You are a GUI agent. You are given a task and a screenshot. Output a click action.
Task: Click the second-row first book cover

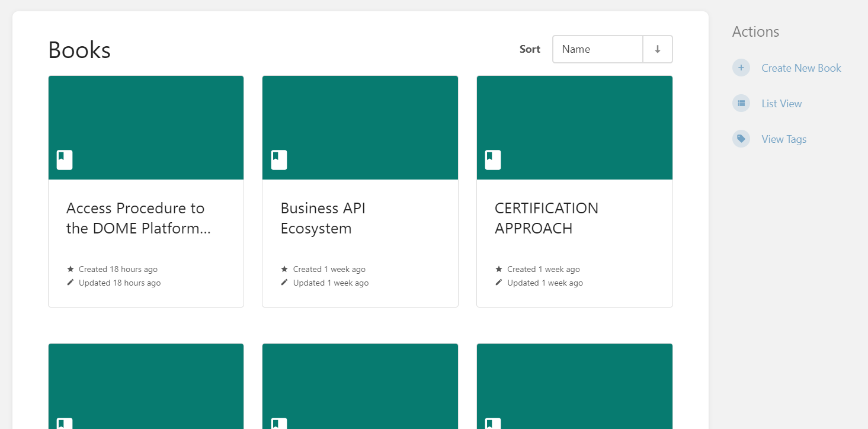pyautogui.click(x=146, y=386)
